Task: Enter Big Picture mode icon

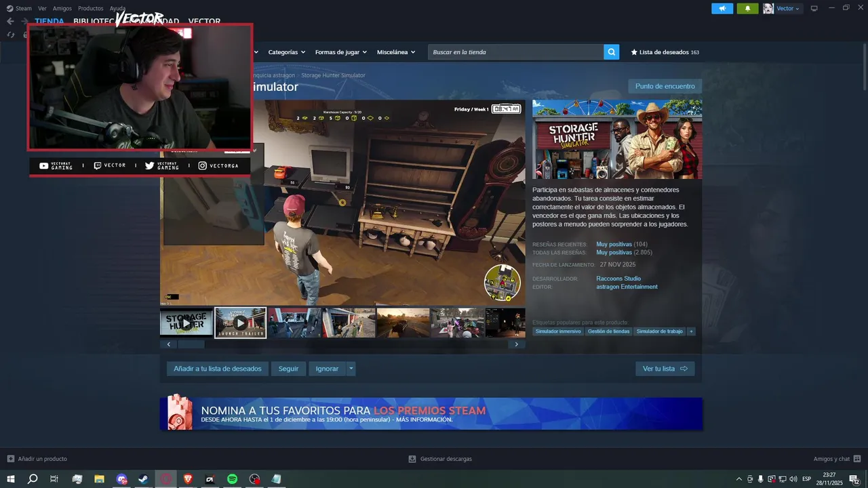Action: pyautogui.click(x=814, y=8)
